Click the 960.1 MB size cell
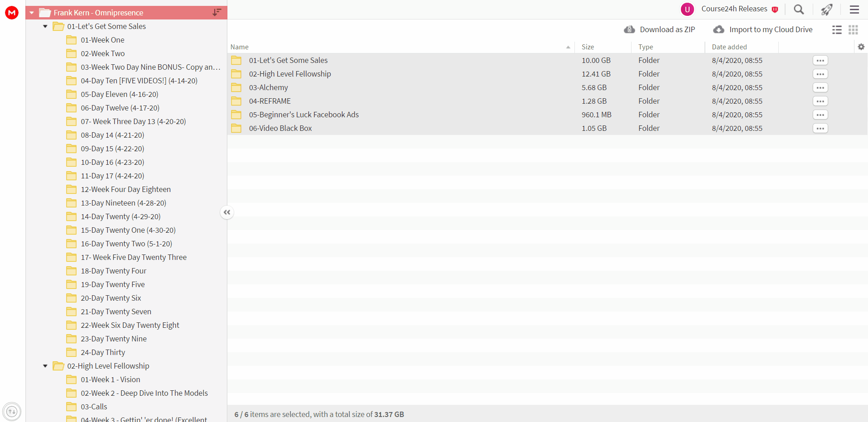868x422 pixels. tap(597, 115)
